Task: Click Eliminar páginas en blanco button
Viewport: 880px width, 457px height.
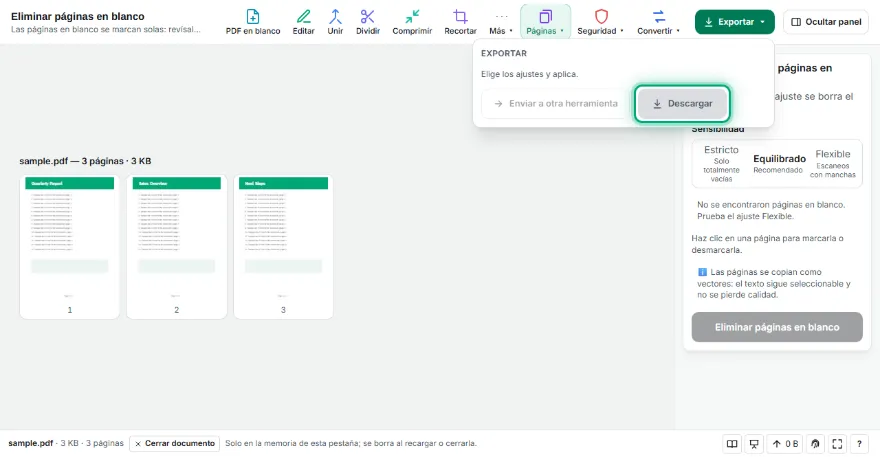Action: (777, 327)
